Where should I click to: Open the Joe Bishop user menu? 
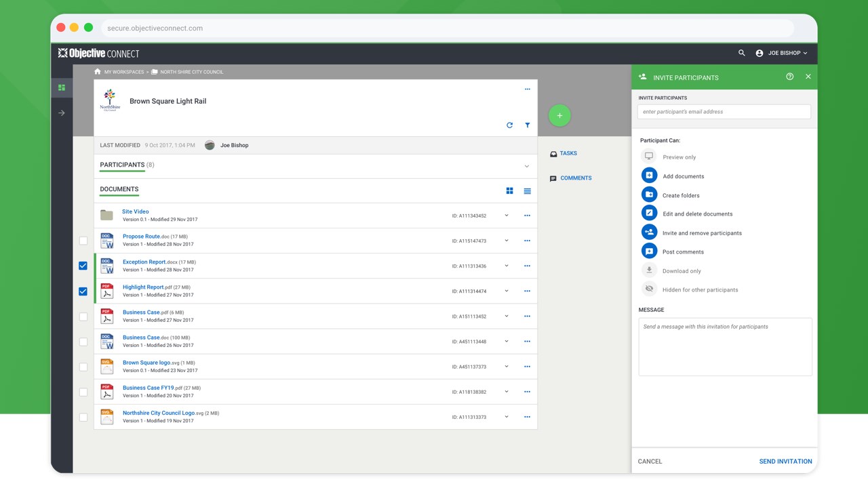tap(782, 53)
